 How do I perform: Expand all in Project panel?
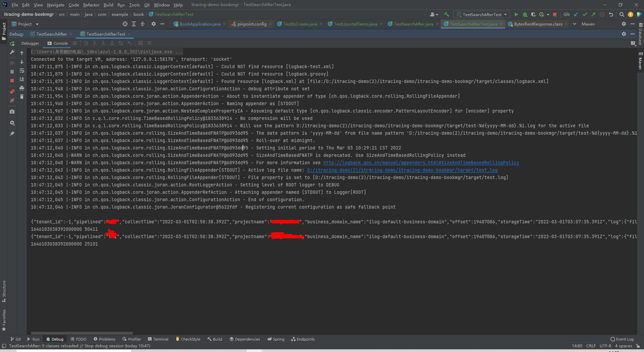tap(134, 24)
